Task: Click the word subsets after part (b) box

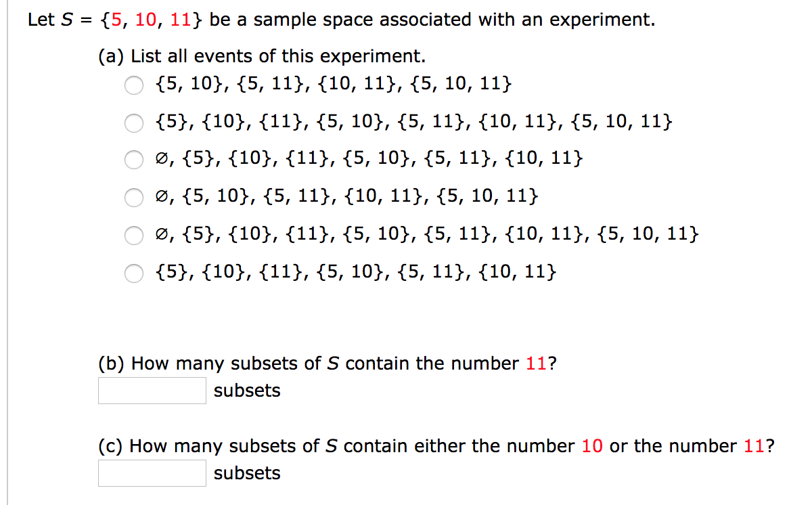Action: (x=247, y=391)
